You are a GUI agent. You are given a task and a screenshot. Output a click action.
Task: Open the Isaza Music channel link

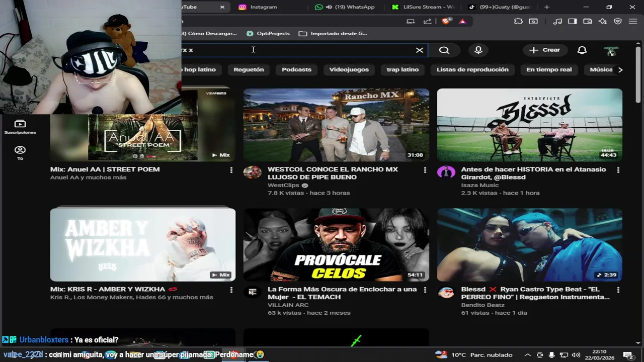point(479,185)
